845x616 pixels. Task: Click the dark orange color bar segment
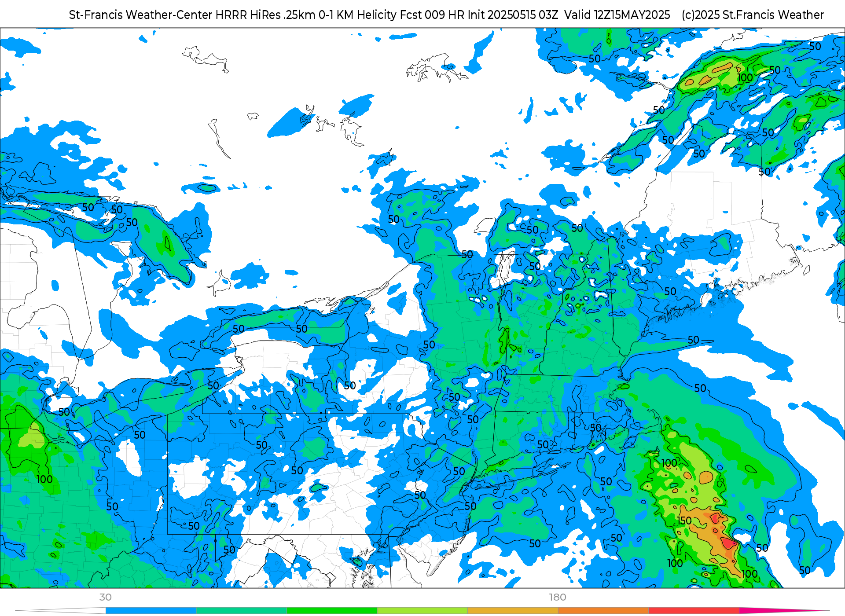tap(603, 611)
